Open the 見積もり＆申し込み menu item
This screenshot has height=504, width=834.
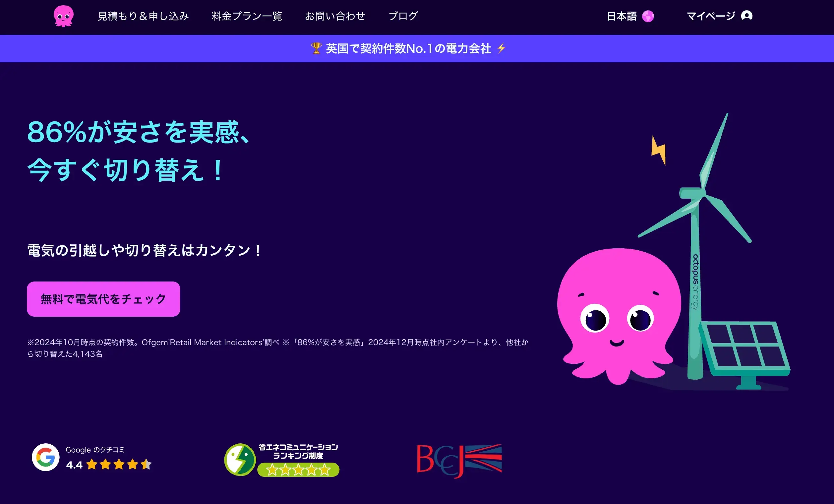pos(143,16)
